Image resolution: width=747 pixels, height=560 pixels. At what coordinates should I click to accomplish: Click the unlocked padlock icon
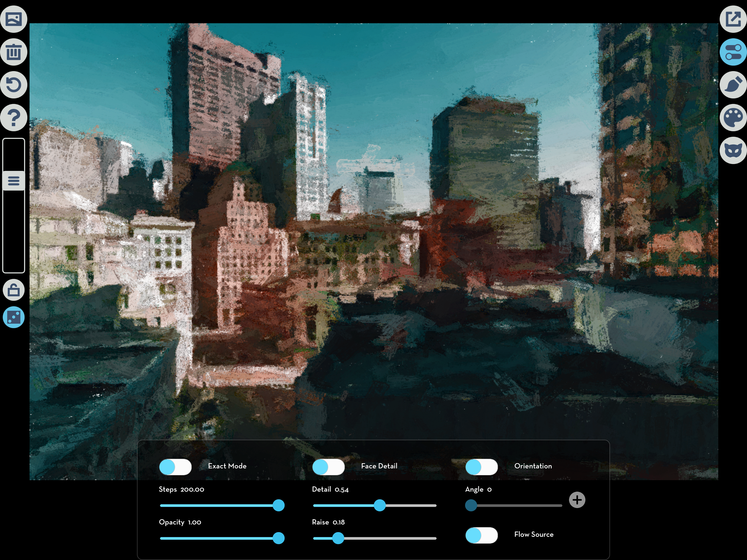tap(13, 290)
